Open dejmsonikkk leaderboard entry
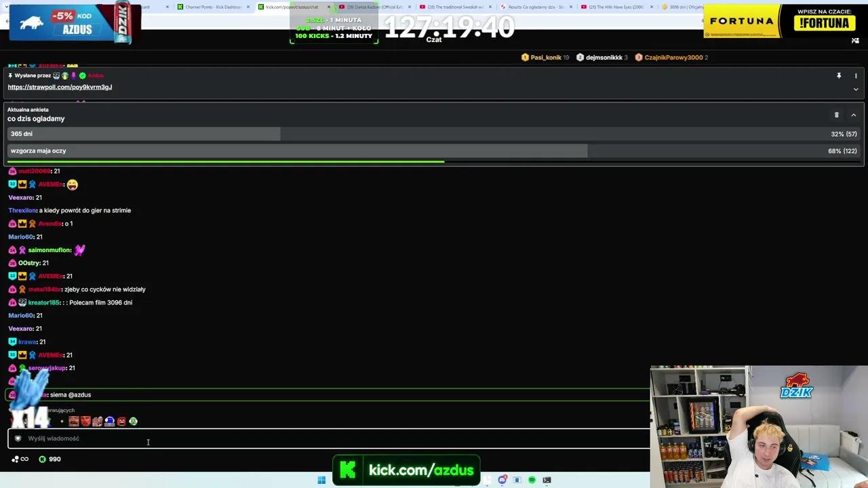Viewport: 868px width, 488px height. point(602,58)
